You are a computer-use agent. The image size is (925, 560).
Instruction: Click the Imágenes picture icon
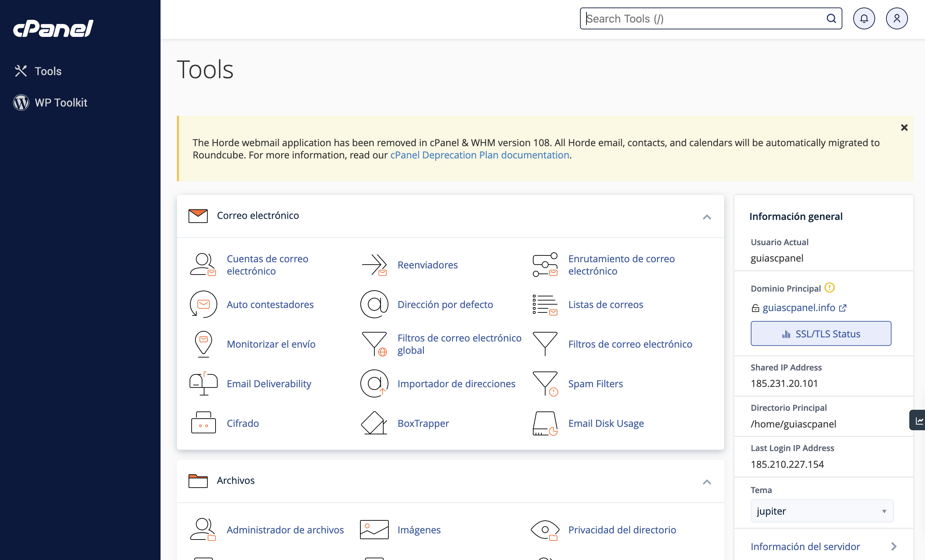374,530
